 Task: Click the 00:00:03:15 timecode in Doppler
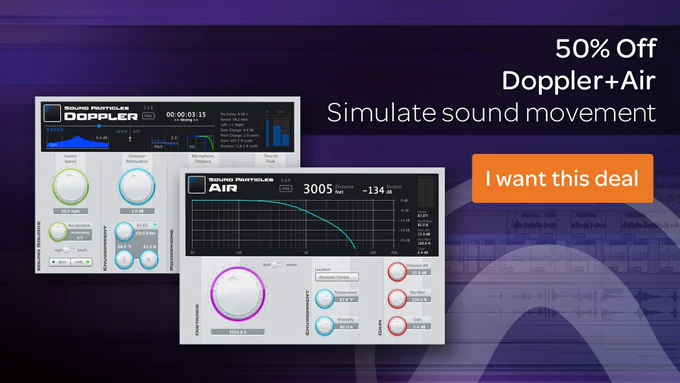(x=186, y=115)
